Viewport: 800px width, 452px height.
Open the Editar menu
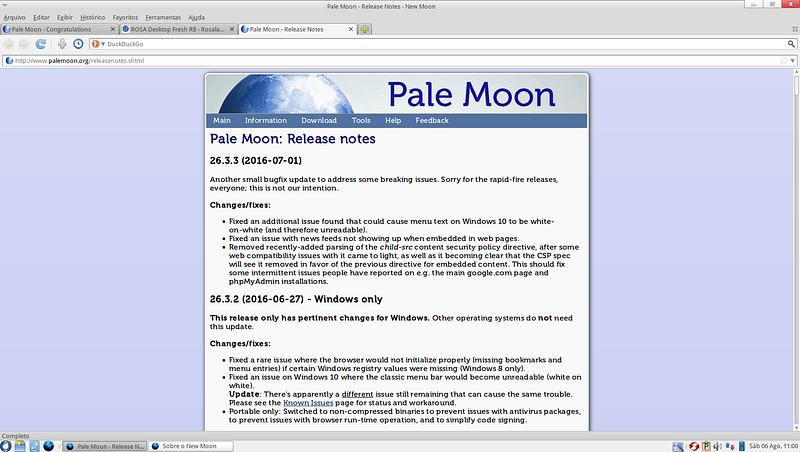(41, 17)
